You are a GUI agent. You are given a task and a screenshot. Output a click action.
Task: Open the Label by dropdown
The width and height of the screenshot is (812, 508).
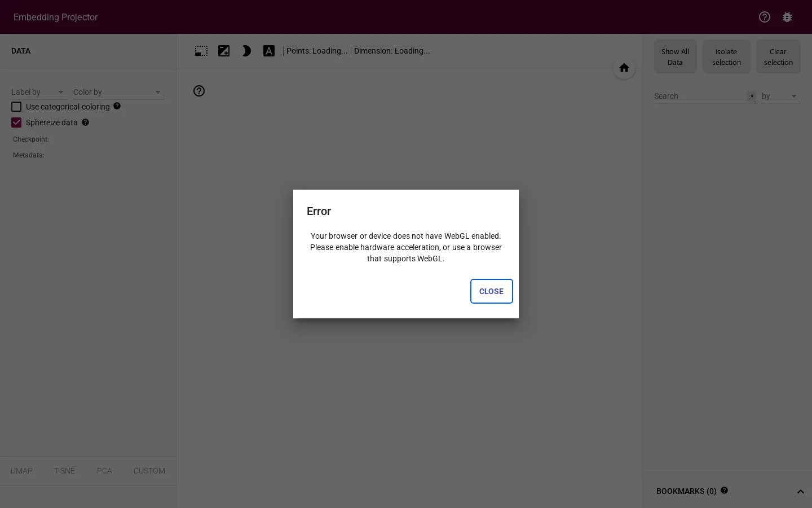point(39,92)
